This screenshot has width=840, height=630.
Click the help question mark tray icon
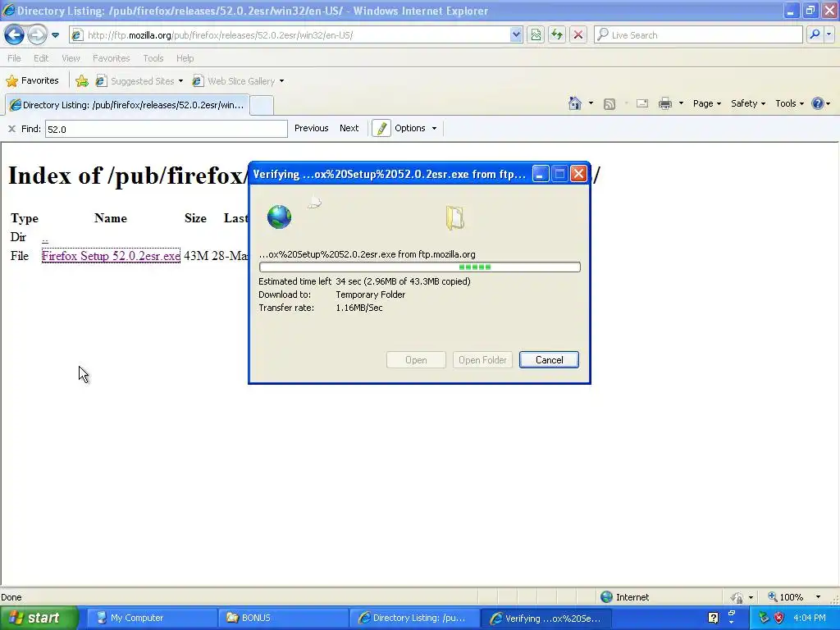pyautogui.click(x=713, y=618)
